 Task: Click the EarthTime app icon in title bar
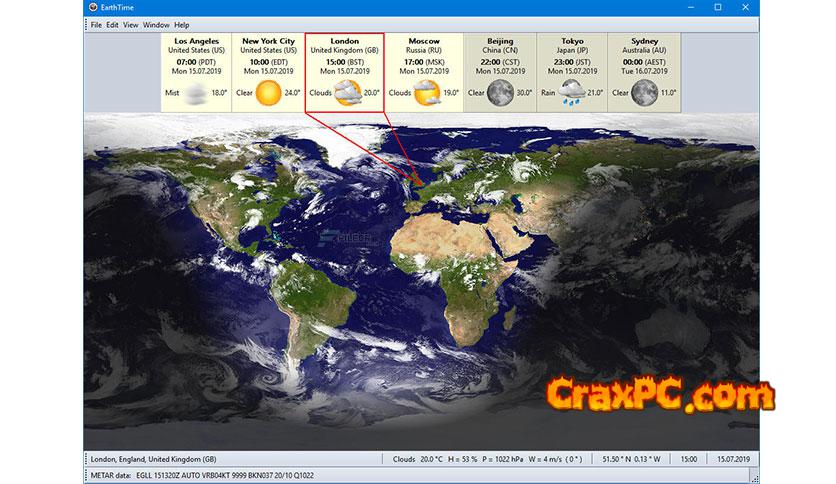click(94, 7)
